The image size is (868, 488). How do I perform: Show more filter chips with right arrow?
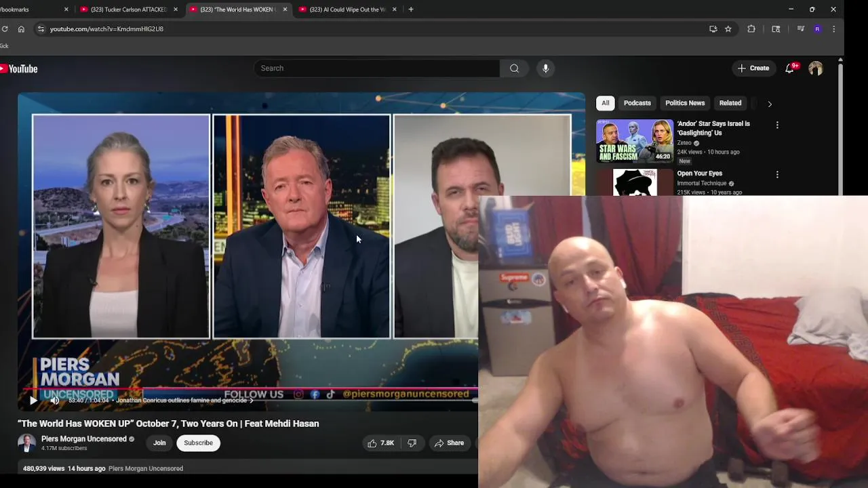770,104
